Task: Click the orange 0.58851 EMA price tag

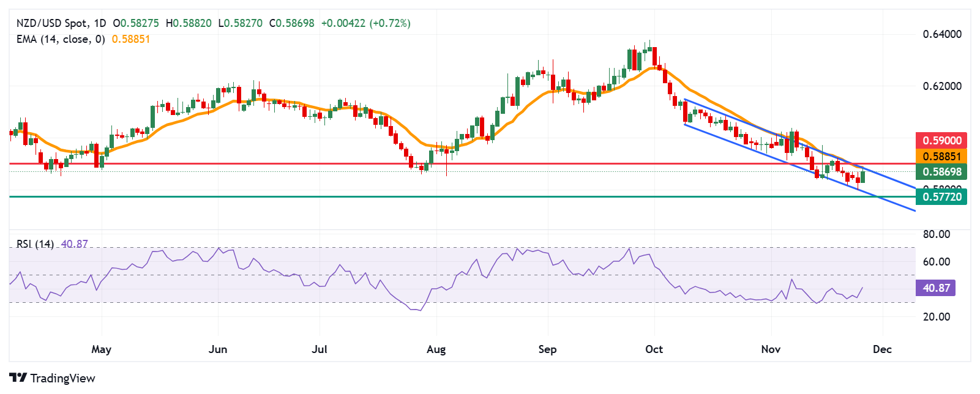Action: click(941, 156)
